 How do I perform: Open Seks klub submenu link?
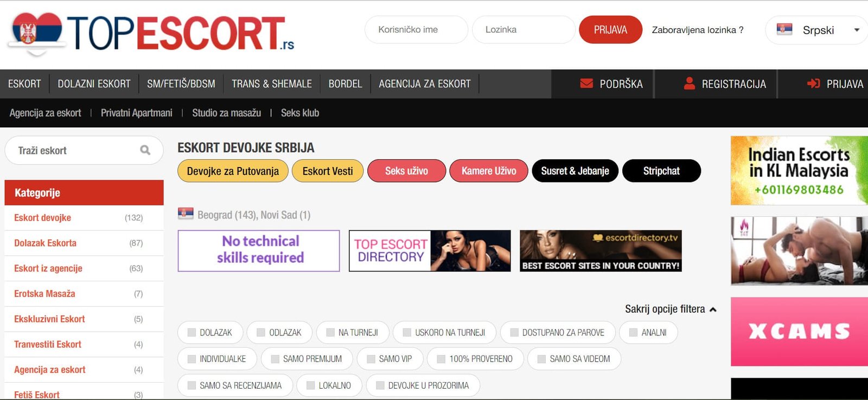(x=300, y=113)
